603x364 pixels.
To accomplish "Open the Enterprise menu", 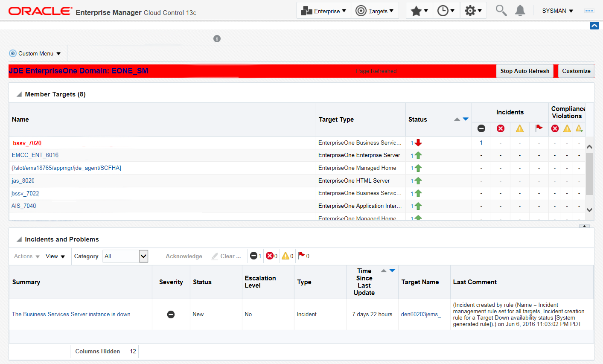I will pyautogui.click(x=323, y=11).
